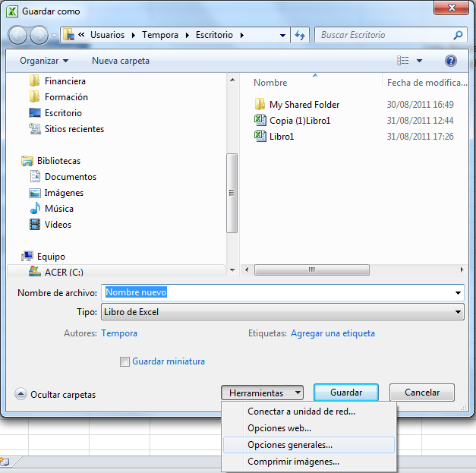
Task: Click the Forward navigation arrow
Action: [x=39, y=35]
